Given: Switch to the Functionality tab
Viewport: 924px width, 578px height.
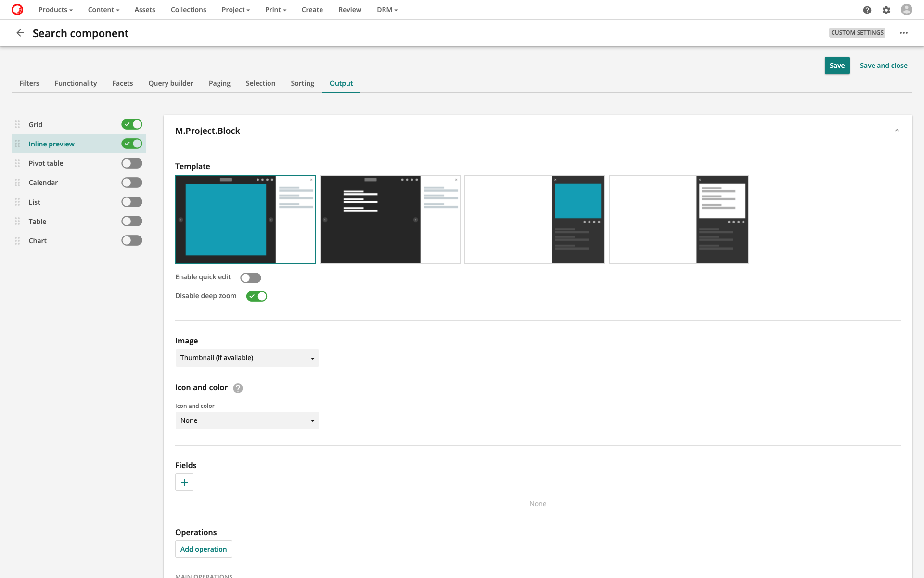Looking at the screenshot, I should (x=76, y=83).
